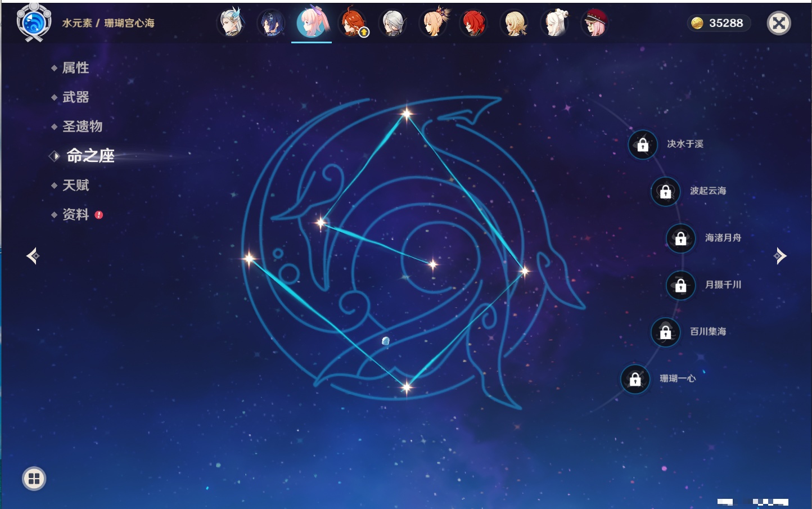This screenshot has height=509, width=812.
Task: Open the 属性 attributes tab
Action: click(75, 68)
